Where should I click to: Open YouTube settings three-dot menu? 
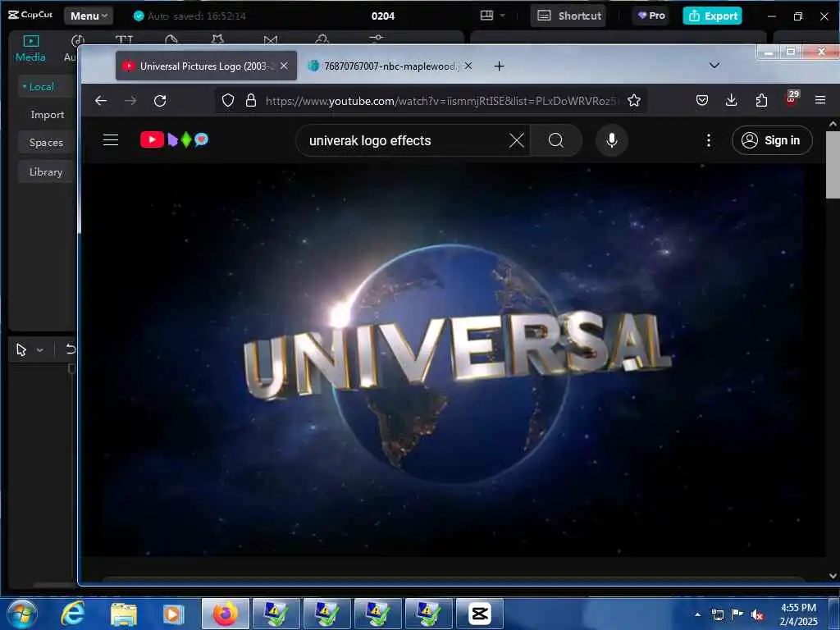[708, 140]
